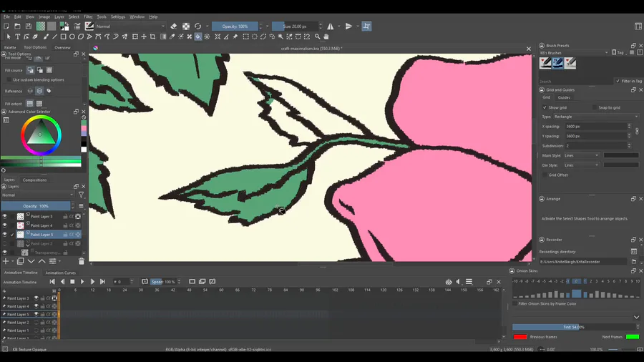Enable Grid Offset checkbox
Screen dimensions: 644x362
point(545,175)
